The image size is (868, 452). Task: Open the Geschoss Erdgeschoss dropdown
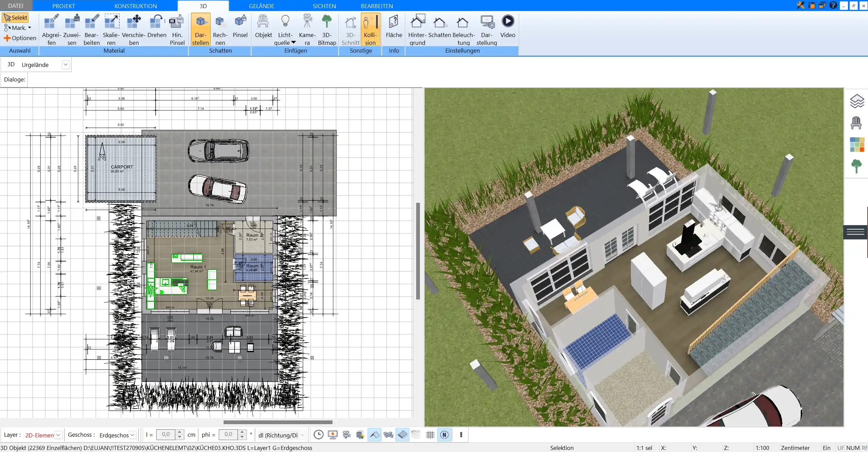(132, 435)
